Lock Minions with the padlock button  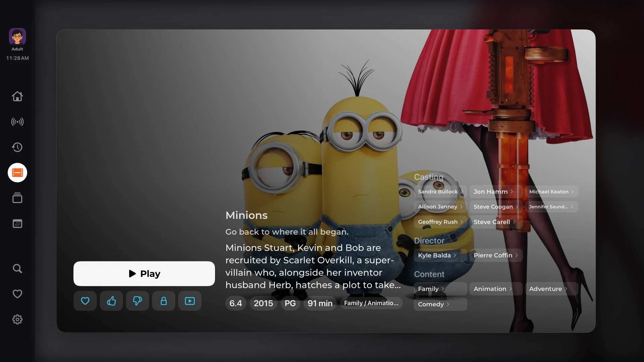pyautogui.click(x=164, y=301)
